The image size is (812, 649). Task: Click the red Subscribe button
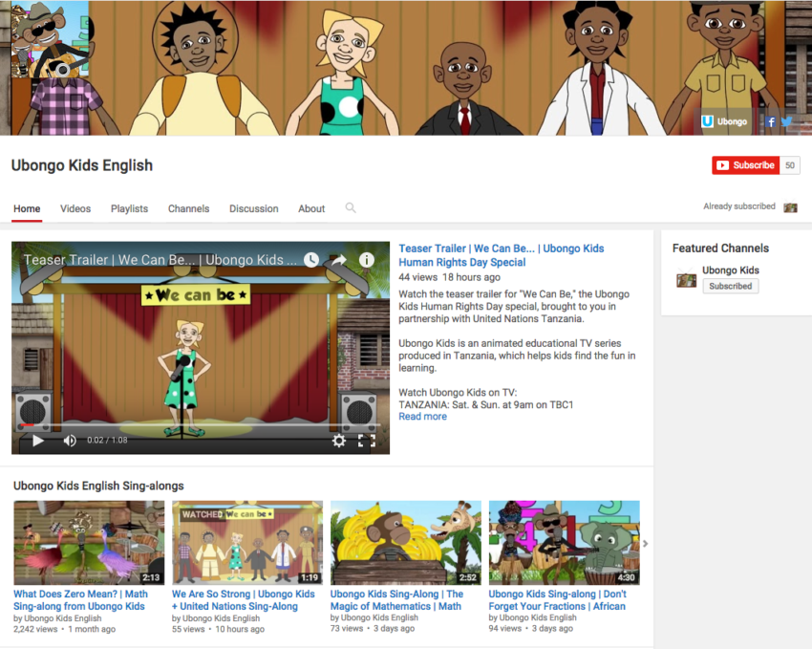tap(746, 165)
